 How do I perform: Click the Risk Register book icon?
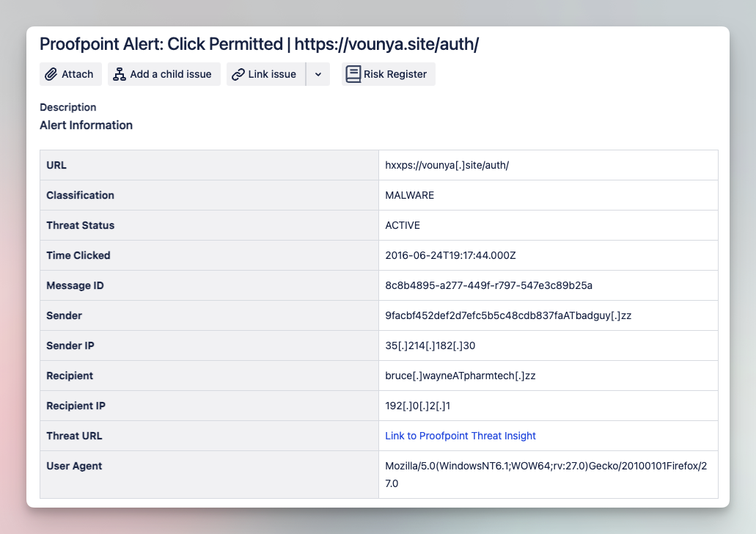(353, 74)
